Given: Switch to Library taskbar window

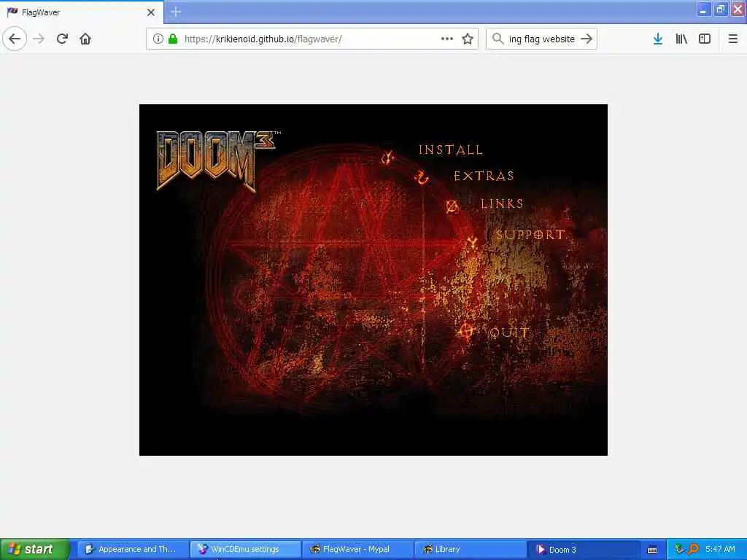Looking at the screenshot, I should 471,549.
